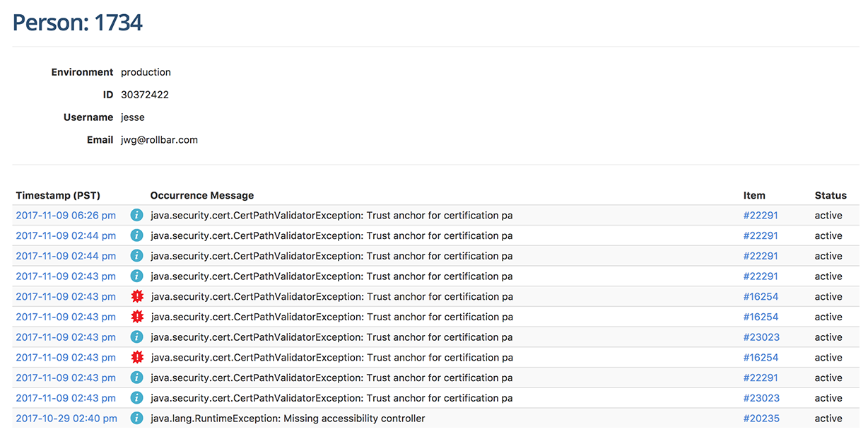Click the first 2017-11-09 02:43 pm timestamp link
The width and height of the screenshot is (868, 444).
66,276
